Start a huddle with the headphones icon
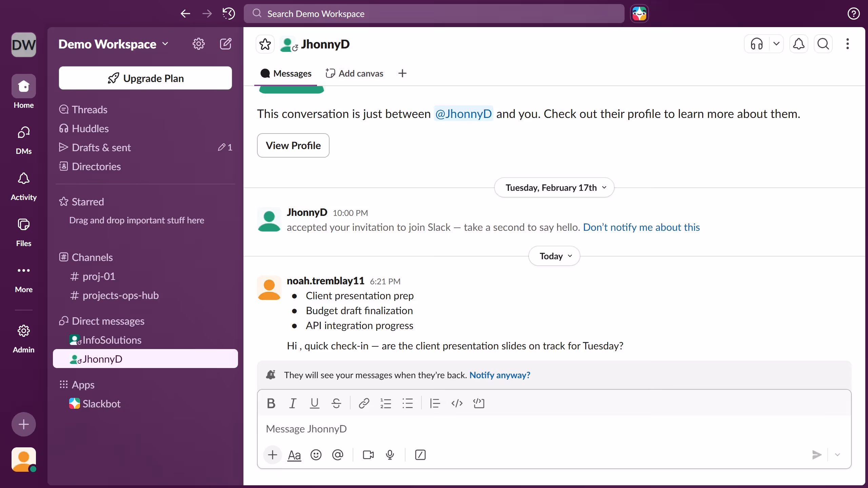Screen dimensions: 868x488 [x=756, y=44]
